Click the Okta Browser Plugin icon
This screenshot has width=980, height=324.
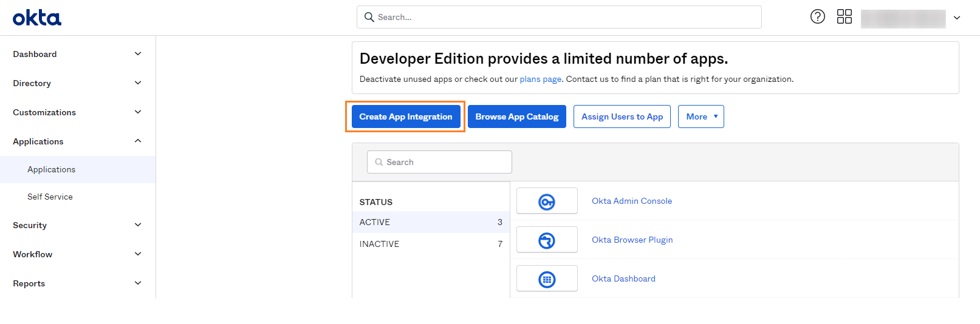[x=547, y=240]
